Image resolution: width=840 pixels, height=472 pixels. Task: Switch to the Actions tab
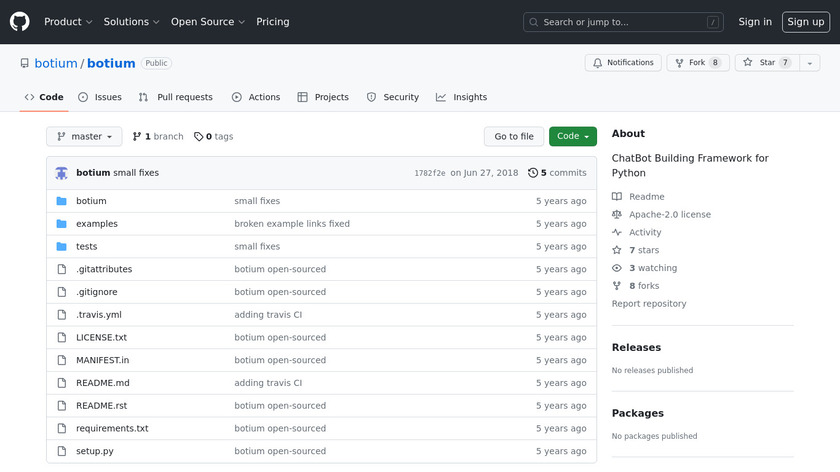pos(256,97)
